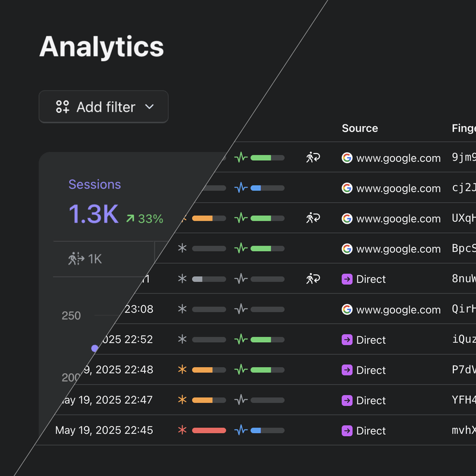The image size is (476, 476).
Task: Click the Google icon in the BpcS row
Action: coord(347,249)
